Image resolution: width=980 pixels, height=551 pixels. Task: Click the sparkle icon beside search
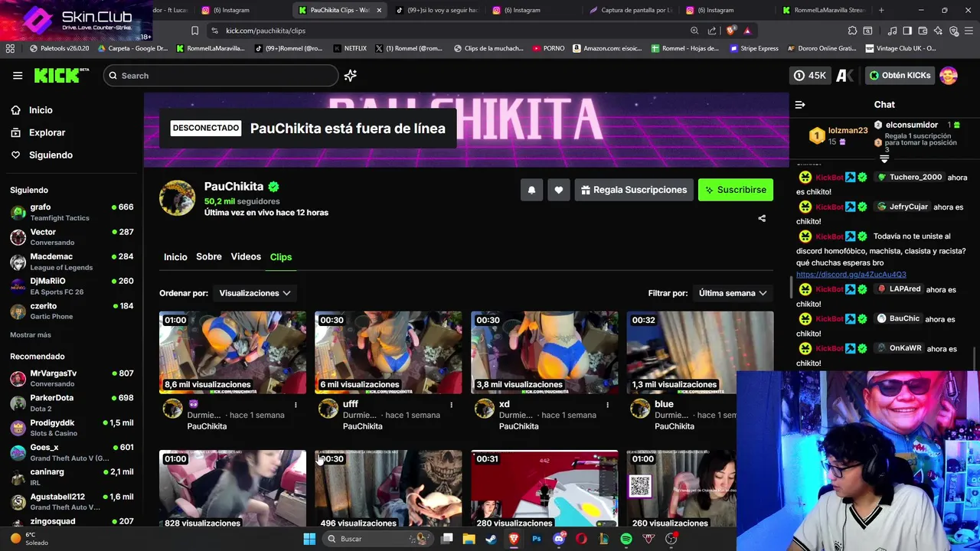coord(350,76)
